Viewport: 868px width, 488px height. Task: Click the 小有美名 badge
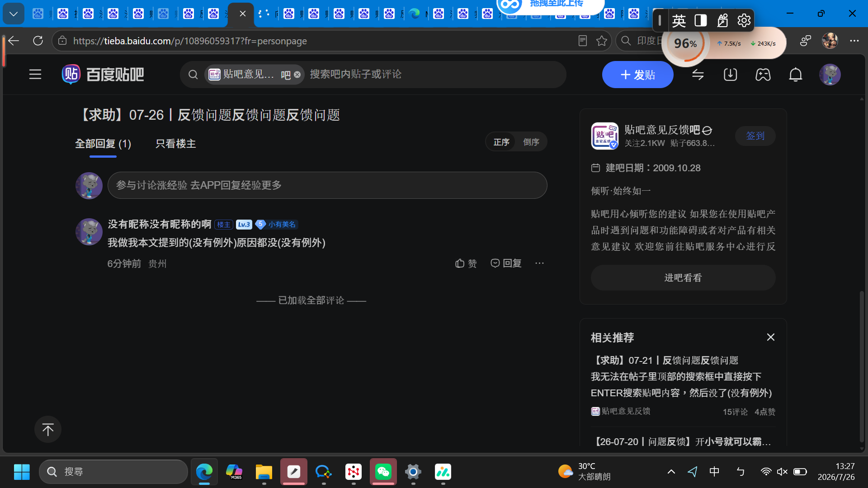(x=276, y=225)
